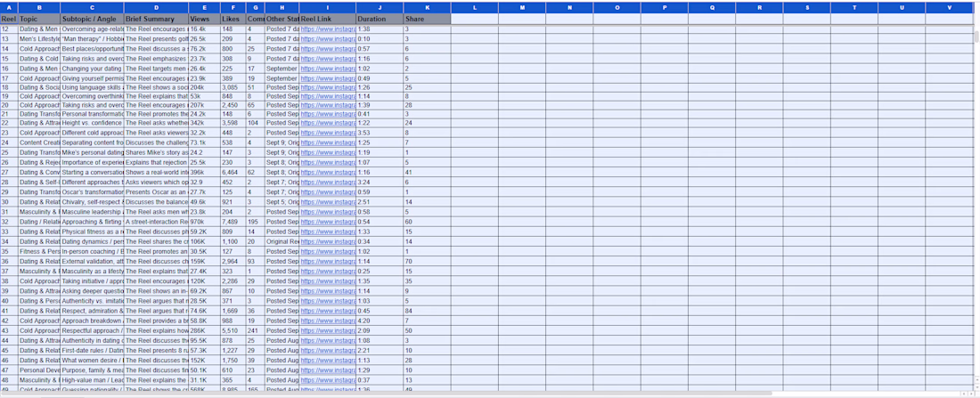Select the share cell '60'
980x398 pixels.
[427, 222]
